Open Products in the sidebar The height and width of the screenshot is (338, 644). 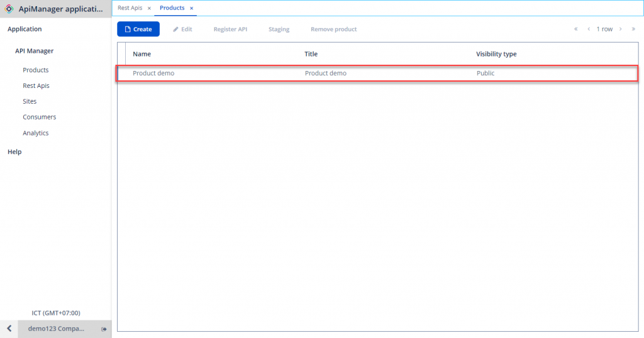(36, 70)
